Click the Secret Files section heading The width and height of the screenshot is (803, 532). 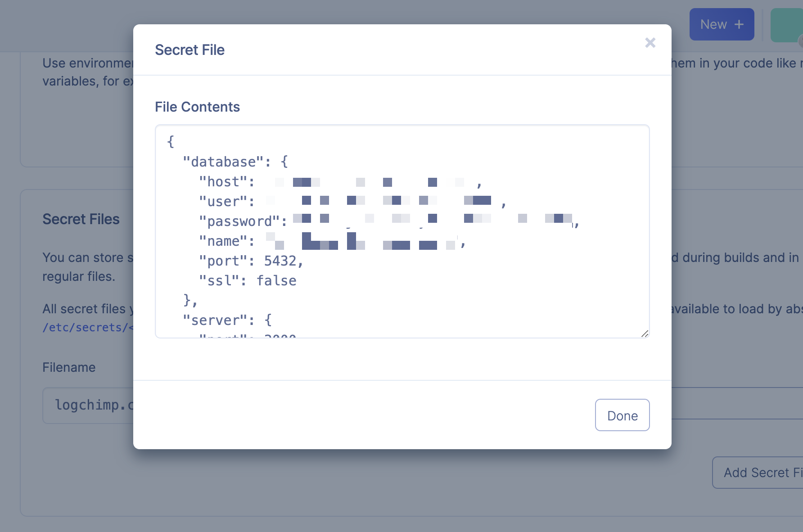click(81, 219)
